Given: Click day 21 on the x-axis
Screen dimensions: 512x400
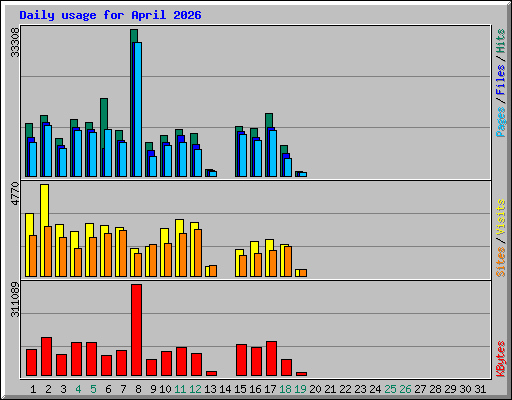Looking at the screenshot, I should click(x=330, y=389).
